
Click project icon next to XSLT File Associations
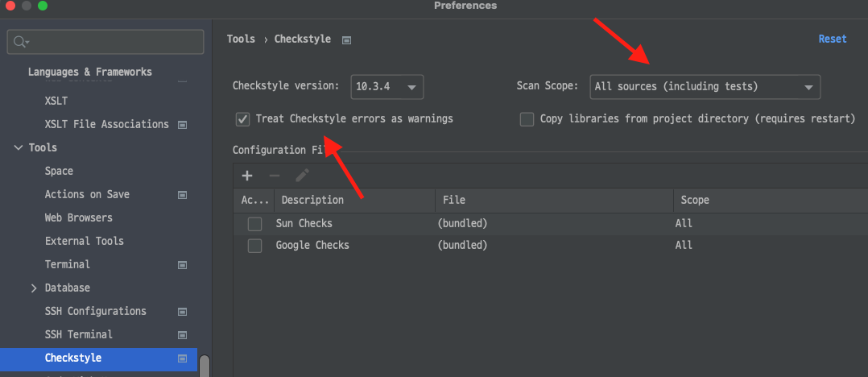(182, 125)
